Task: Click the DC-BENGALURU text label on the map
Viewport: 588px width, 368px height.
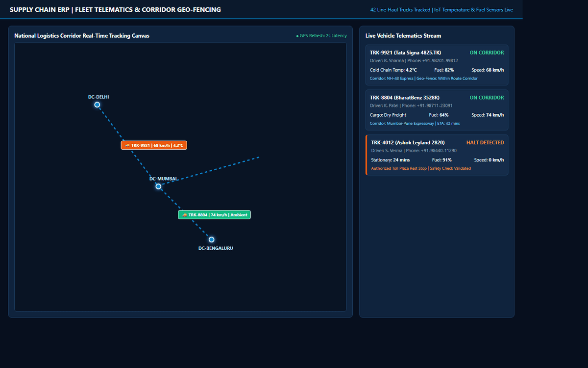Action: [216, 248]
